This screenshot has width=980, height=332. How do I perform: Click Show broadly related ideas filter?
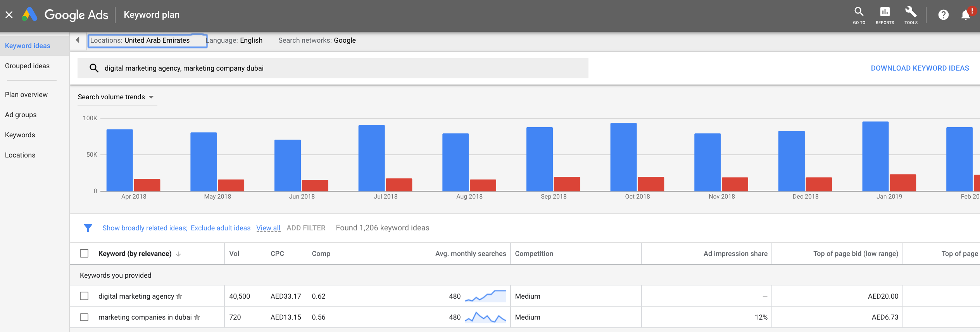pyautogui.click(x=145, y=228)
